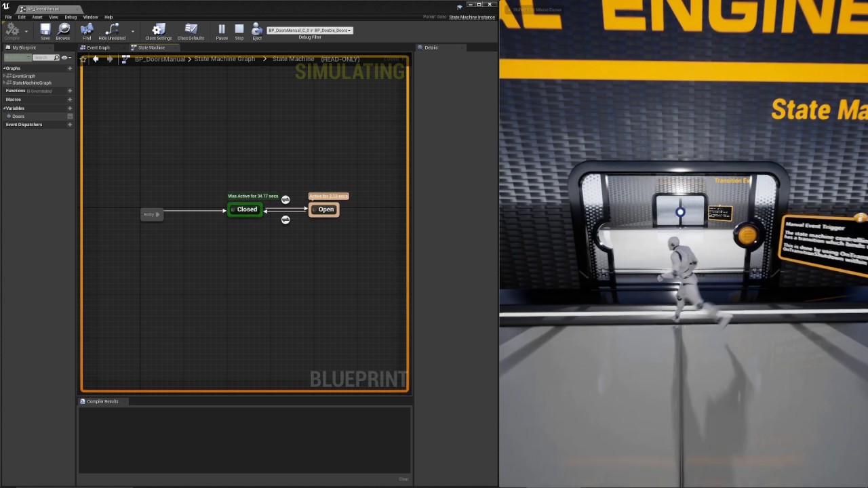The image size is (868, 488).
Task: Toggle Hide Unrelated nodes
Action: click(x=112, y=31)
